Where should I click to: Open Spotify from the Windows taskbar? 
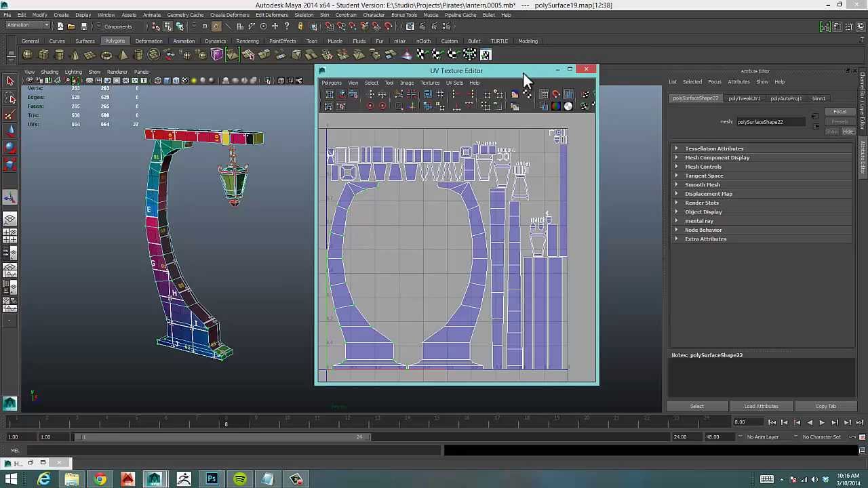tap(239, 480)
